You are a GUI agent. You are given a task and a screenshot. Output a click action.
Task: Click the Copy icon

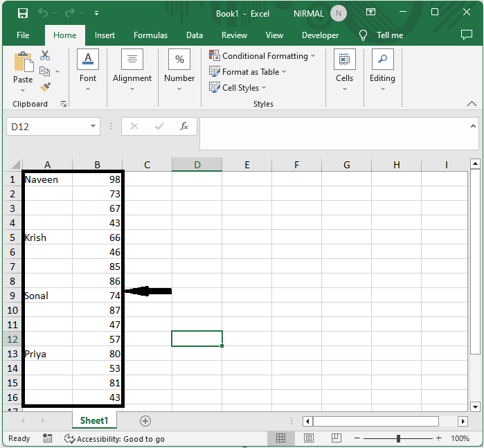tap(45, 71)
